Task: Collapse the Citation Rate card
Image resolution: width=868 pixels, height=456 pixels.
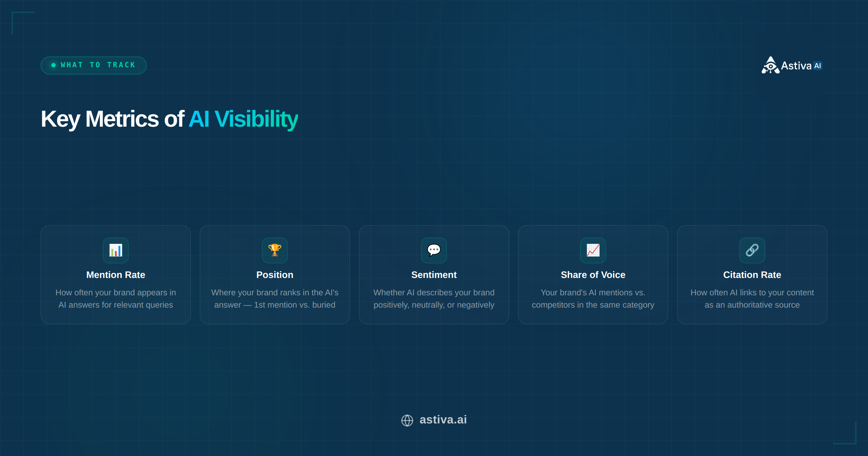Action: click(752, 275)
